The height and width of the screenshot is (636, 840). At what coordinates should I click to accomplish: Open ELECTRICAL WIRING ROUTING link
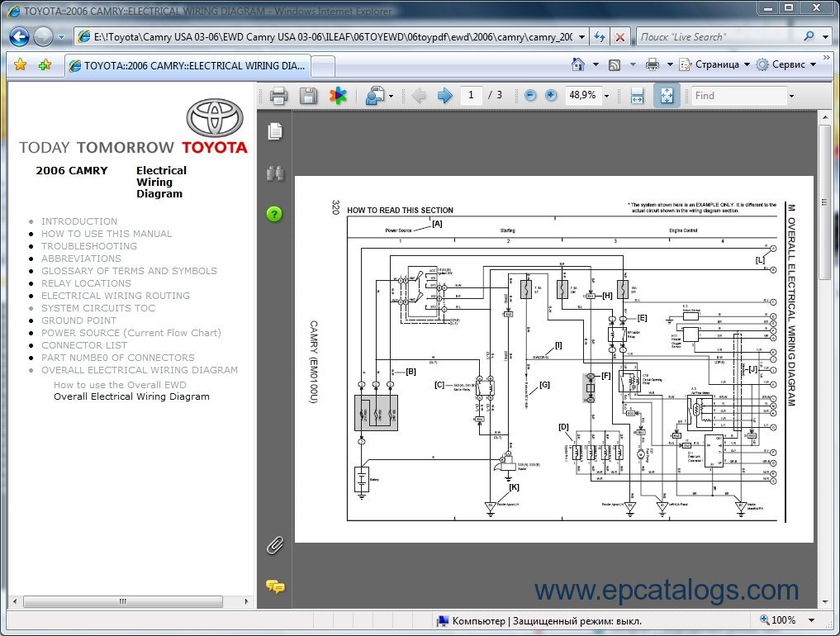(116, 295)
